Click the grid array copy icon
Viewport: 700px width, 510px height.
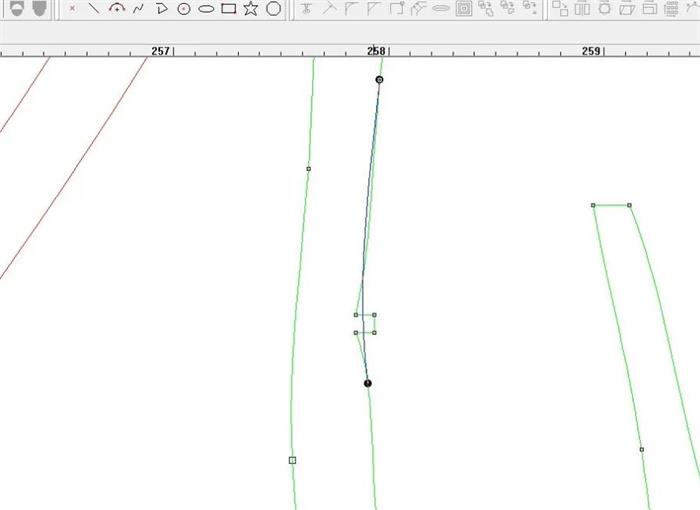[671, 8]
